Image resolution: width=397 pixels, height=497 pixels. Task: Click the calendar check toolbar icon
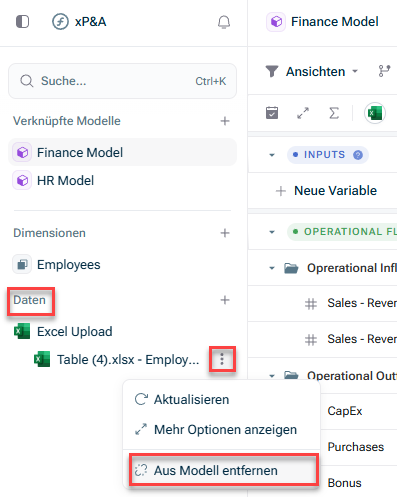[272, 113]
